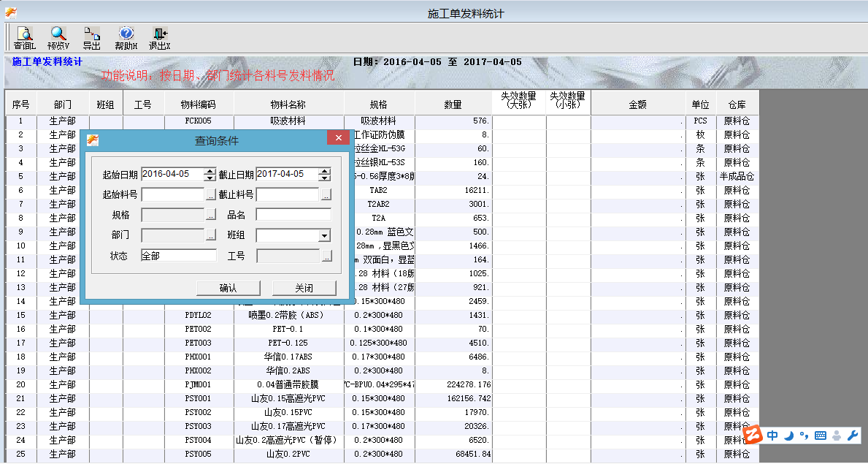Select the cell 0.04普通带胶膜
The image size is (868, 464).
tap(288, 384)
